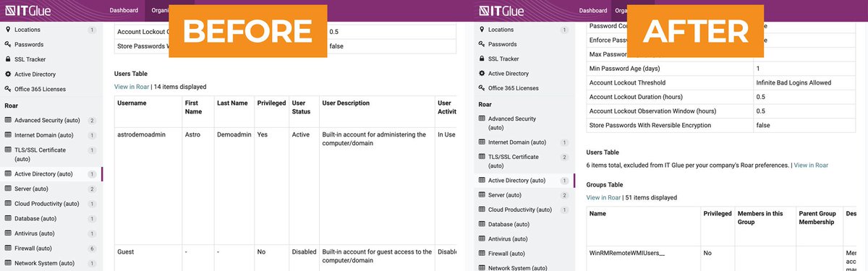Click Advanced Security (auto) table icon, After sidebar

(x=482, y=119)
